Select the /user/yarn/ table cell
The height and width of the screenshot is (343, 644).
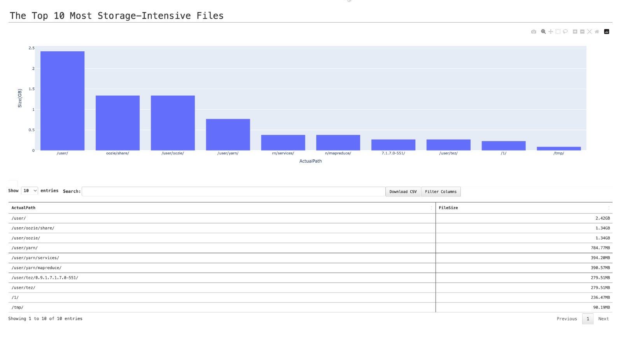[x=222, y=248]
